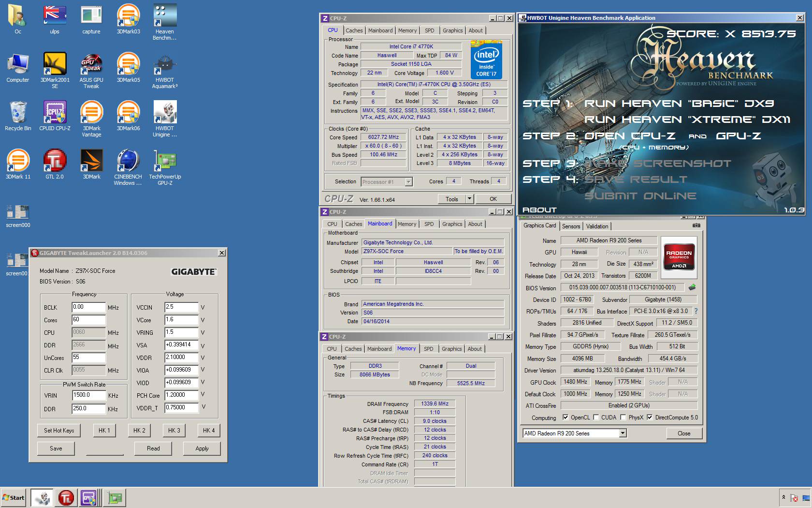Click the VDDR voltage input field
Screen dimensions: 812x508
point(182,358)
